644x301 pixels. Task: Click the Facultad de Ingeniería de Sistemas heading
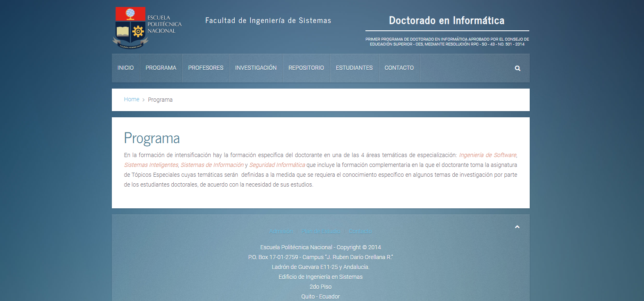(x=268, y=21)
